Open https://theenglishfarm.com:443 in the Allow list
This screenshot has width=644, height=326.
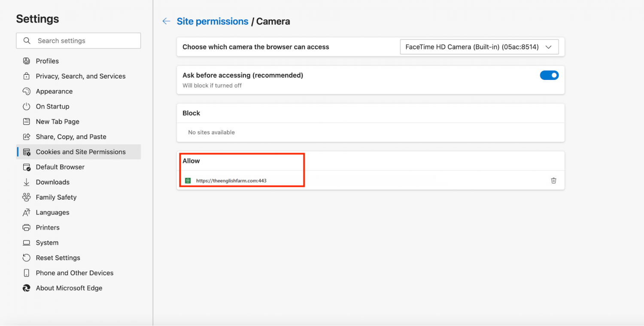(231, 180)
